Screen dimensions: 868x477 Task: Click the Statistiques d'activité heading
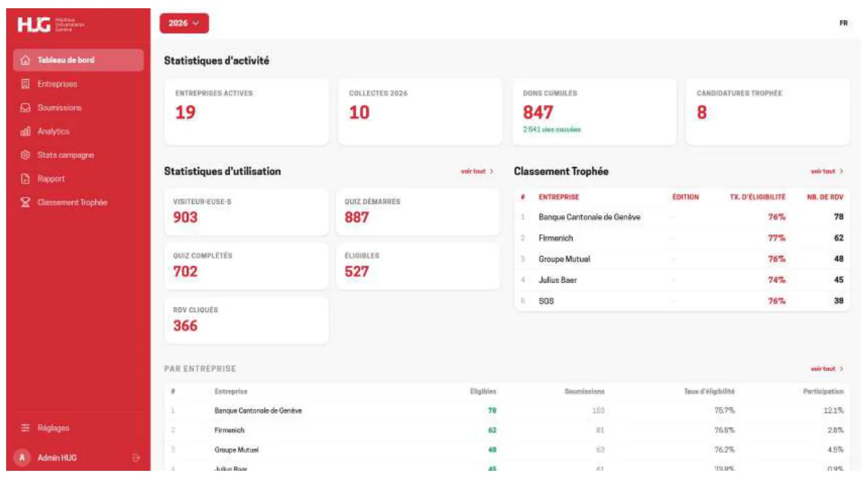pos(216,61)
